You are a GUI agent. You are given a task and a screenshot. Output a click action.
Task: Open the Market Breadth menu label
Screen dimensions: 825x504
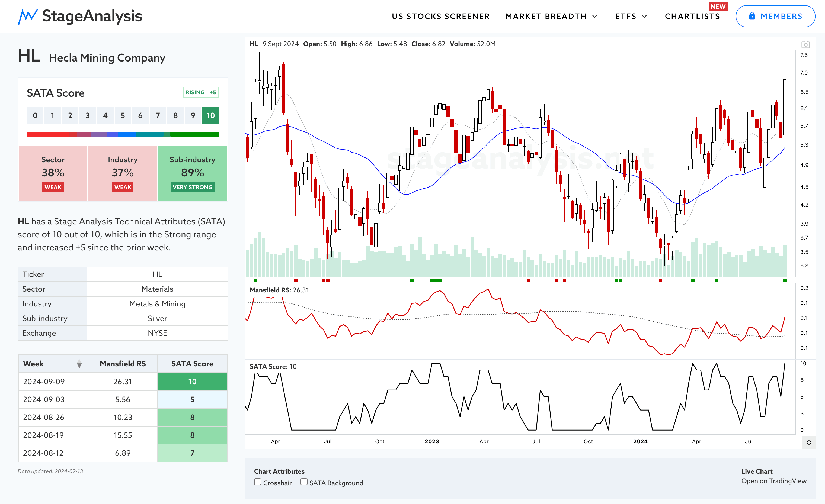(546, 16)
